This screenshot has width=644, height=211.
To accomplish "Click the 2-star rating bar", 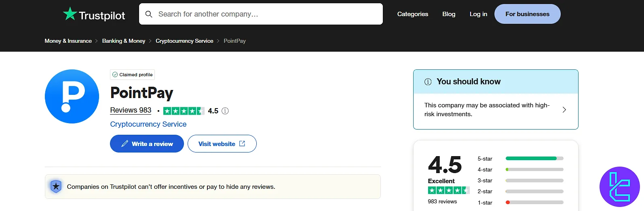I will point(534,191).
